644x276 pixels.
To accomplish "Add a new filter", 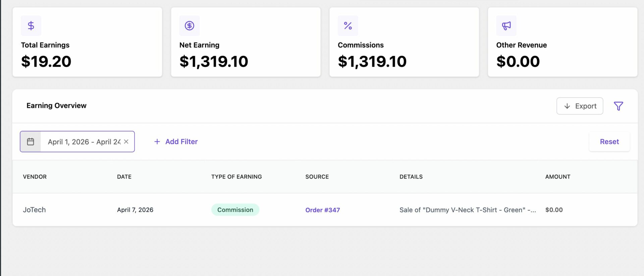I will coord(176,142).
